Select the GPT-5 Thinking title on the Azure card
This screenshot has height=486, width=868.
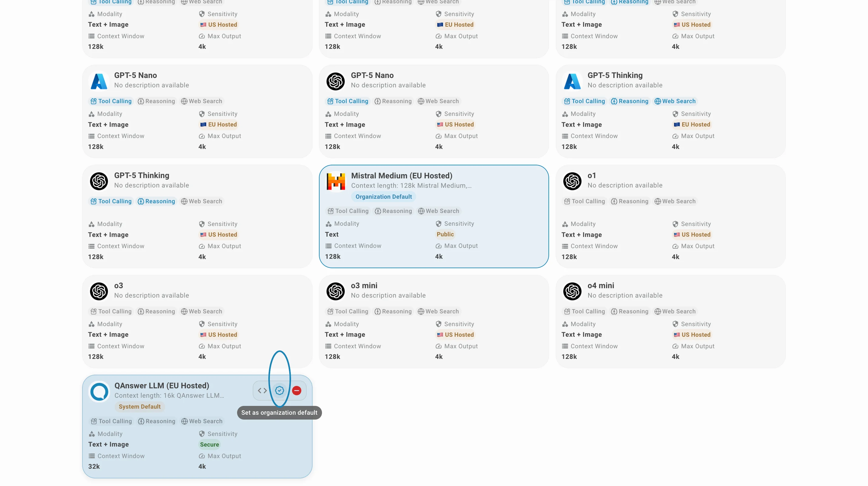(615, 76)
